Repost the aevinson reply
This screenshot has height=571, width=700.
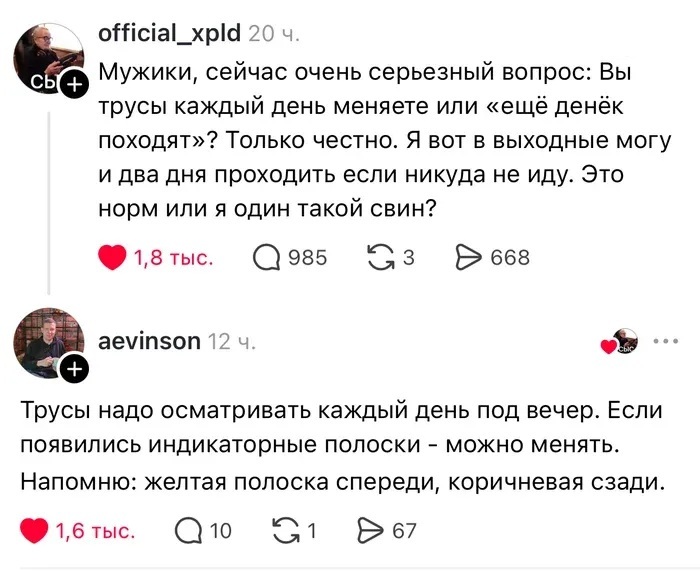coord(287,531)
